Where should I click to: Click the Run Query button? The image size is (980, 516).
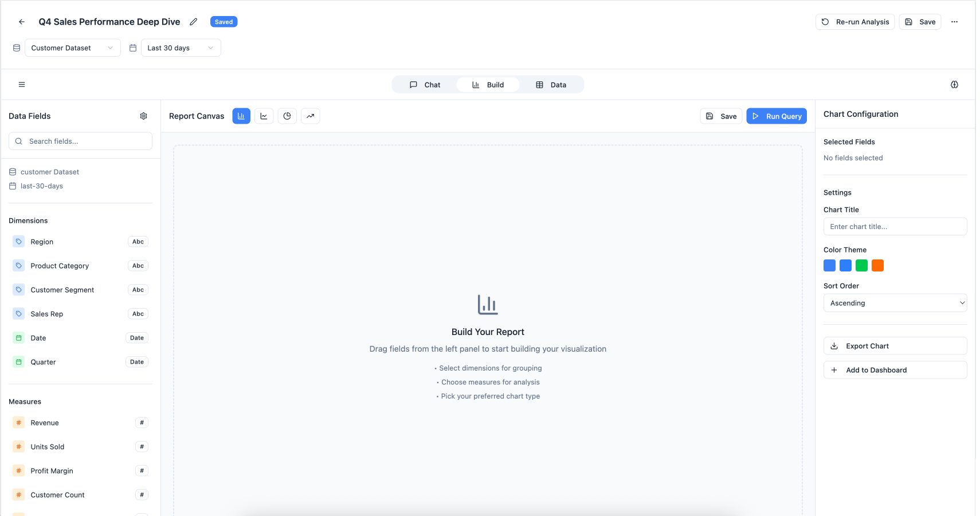pos(776,116)
